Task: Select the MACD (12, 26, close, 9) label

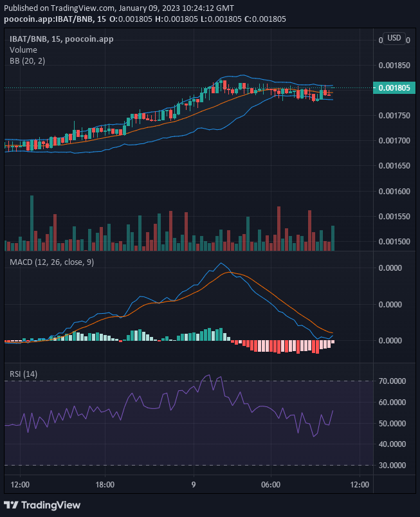Action: (51, 262)
